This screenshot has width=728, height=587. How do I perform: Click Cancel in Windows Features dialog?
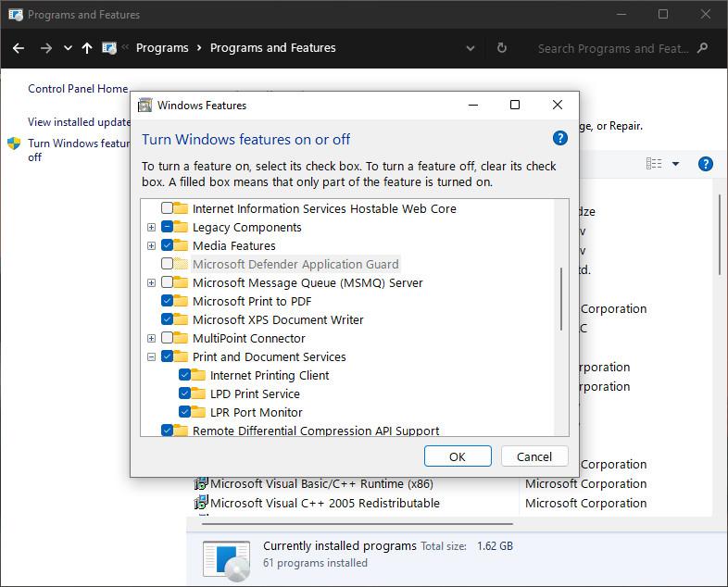(x=534, y=456)
